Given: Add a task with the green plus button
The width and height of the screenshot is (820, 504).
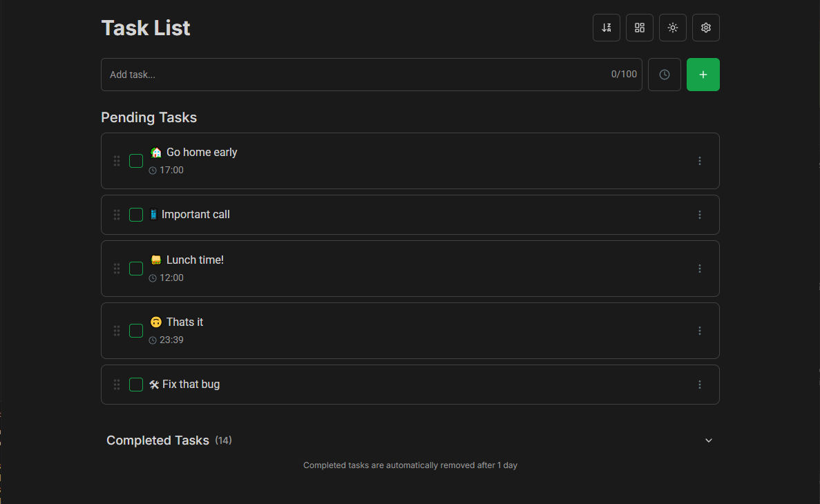Looking at the screenshot, I should point(703,74).
